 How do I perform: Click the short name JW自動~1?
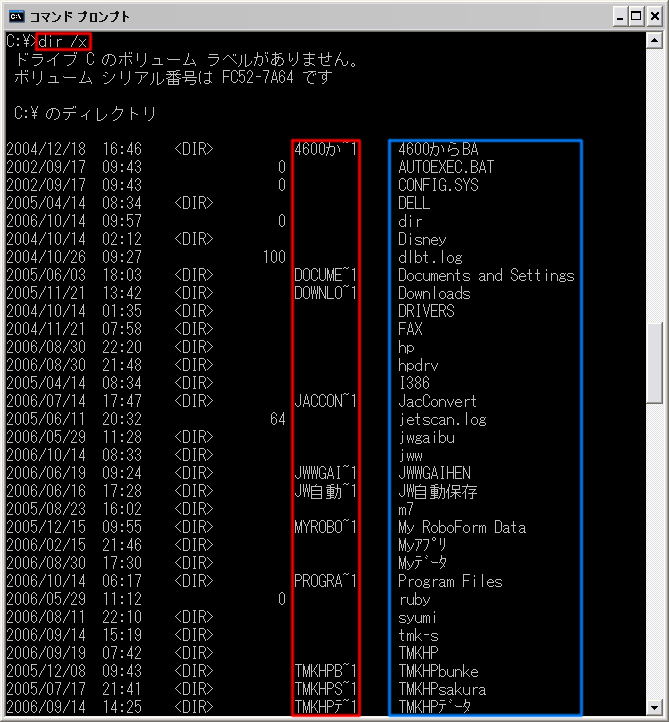click(x=326, y=491)
